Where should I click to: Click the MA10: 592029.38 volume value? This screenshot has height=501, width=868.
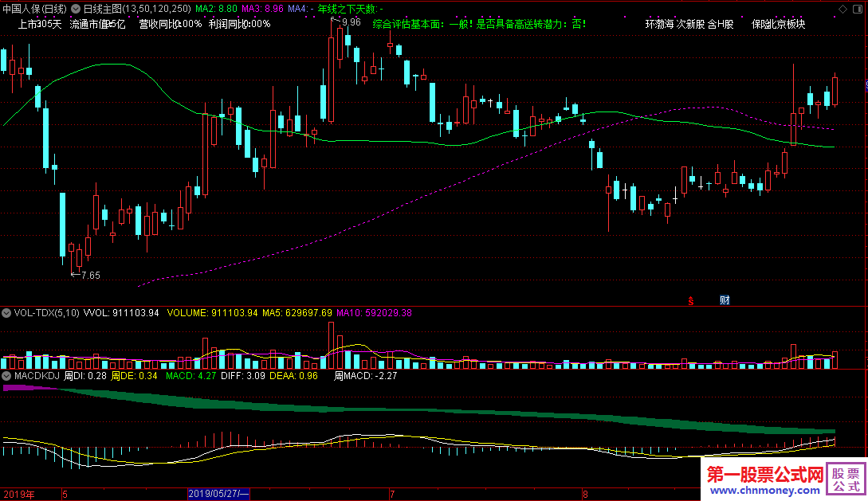(x=374, y=313)
